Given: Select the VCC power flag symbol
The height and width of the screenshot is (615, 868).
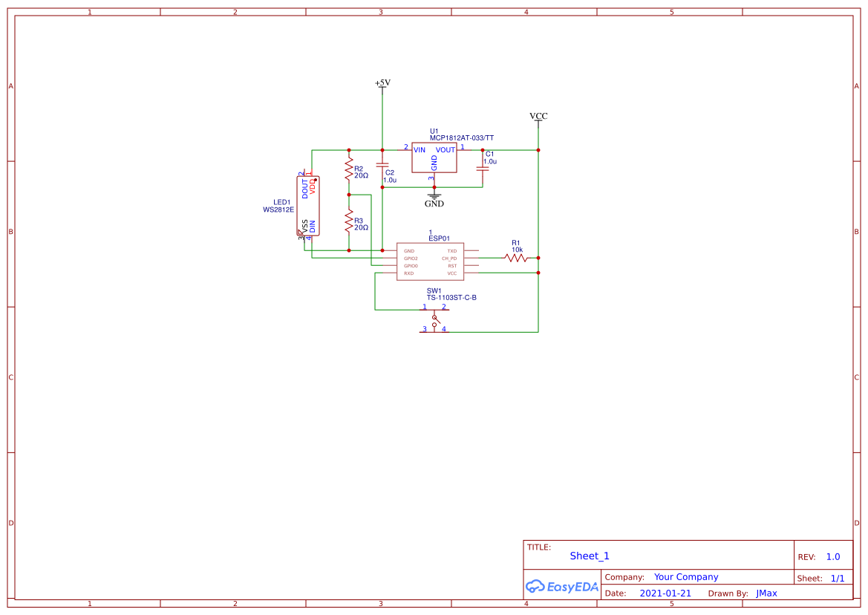Looking at the screenshot, I should tap(538, 119).
